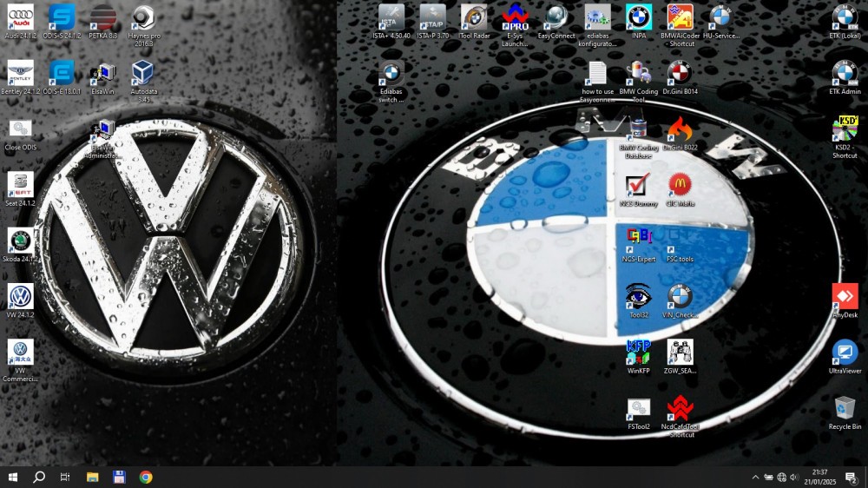Open the FSTool2 shortcut
Viewport: 868px width, 488px height.
pos(639,413)
